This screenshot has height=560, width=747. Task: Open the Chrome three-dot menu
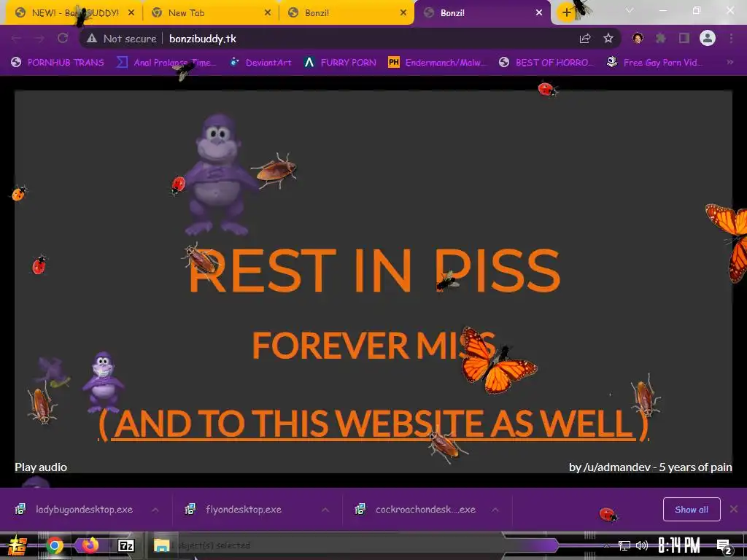click(x=731, y=38)
